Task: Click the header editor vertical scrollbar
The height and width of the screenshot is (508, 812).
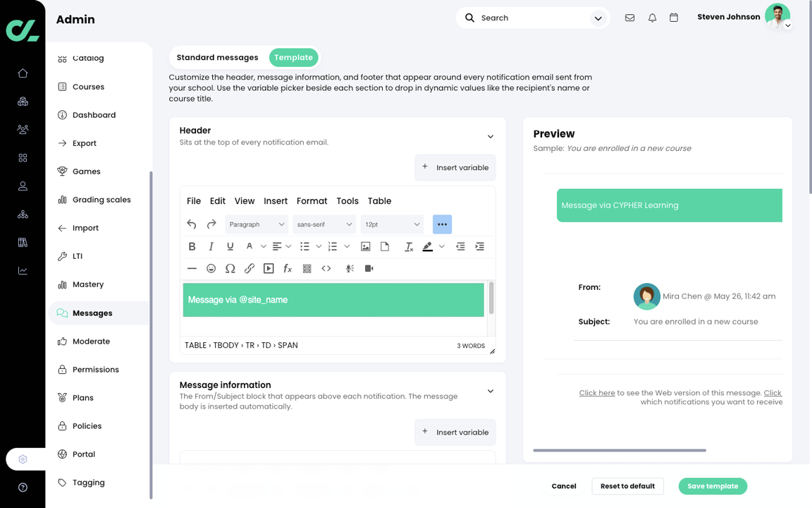Action: pos(491,298)
